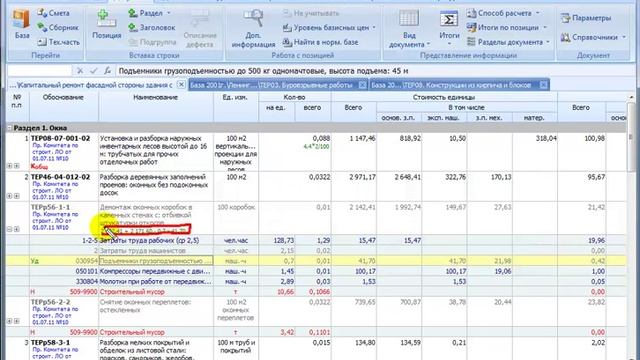640x360 pixels.
Task: Click Найти в норм. базе
Action: 321,42
